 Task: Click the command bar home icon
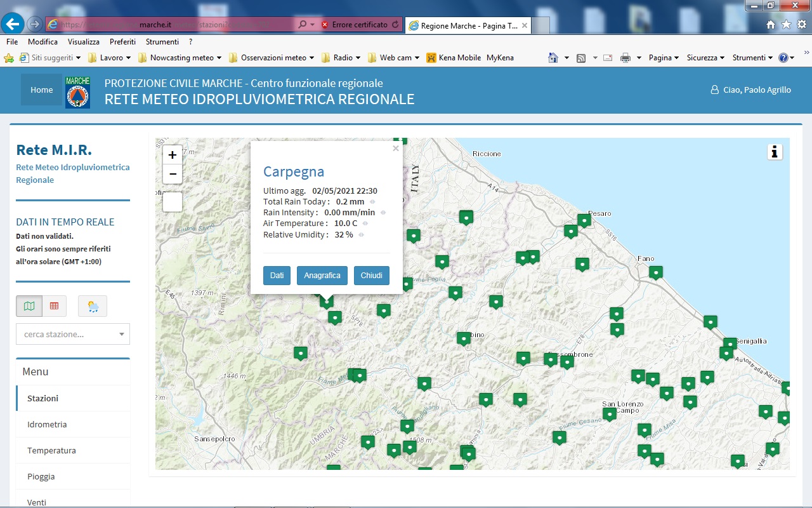coord(553,58)
